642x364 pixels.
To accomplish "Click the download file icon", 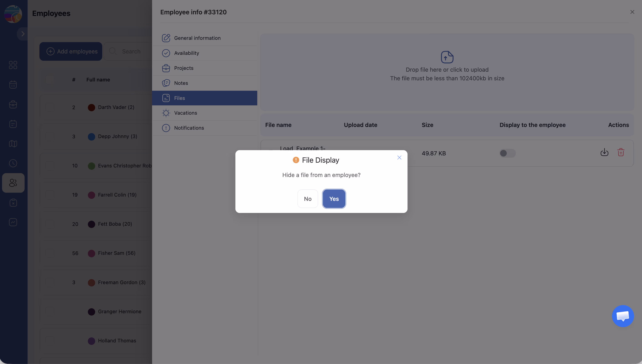I will pos(604,152).
